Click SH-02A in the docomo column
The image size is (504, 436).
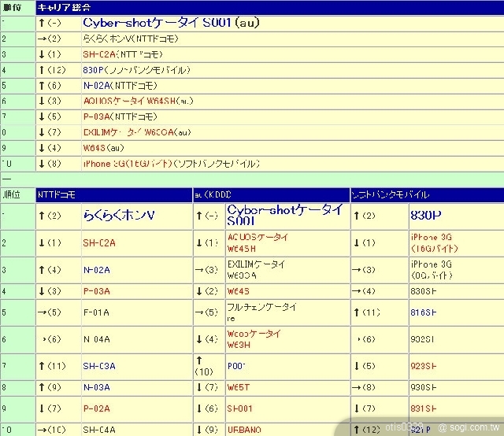pyautogui.click(x=99, y=243)
